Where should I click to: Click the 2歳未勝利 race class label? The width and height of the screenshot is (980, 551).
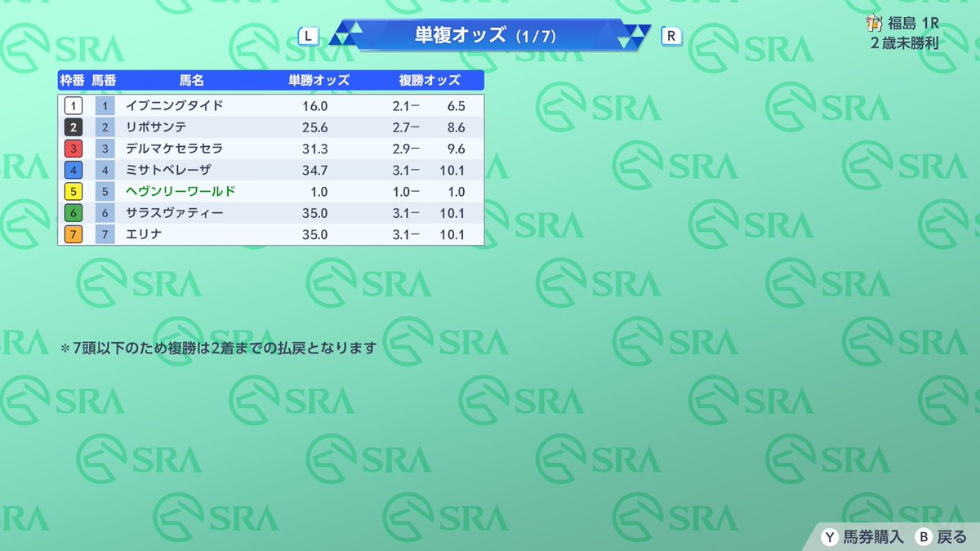tap(905, 42)
